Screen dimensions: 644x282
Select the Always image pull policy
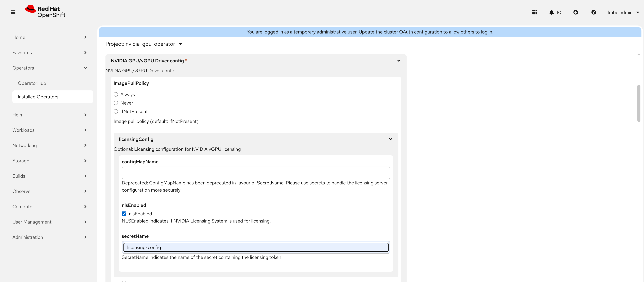pos(116,94)
